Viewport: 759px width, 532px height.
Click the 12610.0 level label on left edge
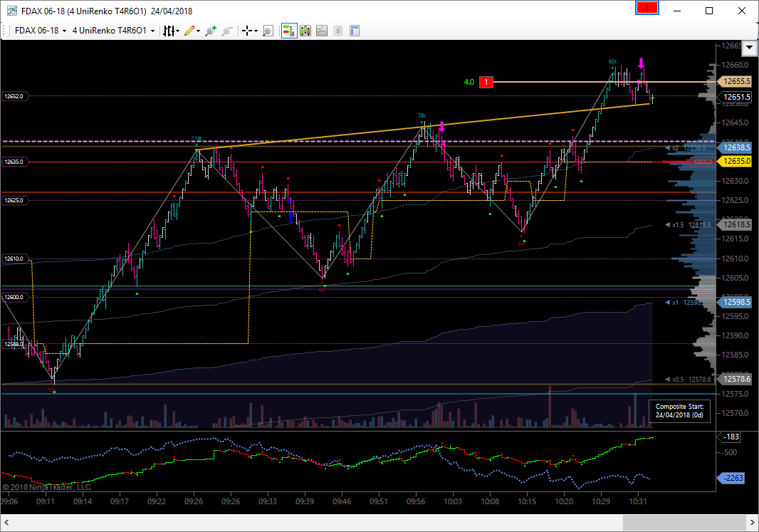[14, 259]
